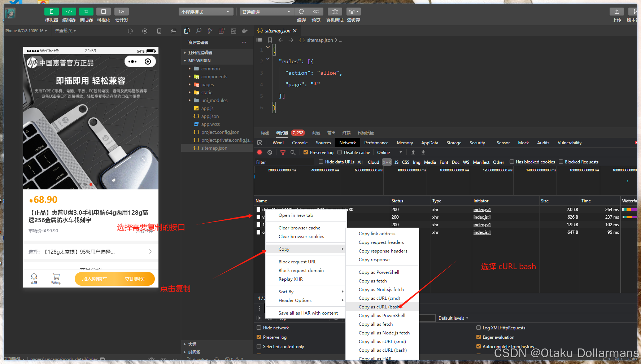This screenshot has width=641, height=364.
Task: Stop recording network log with red record button
Action: 259,152
